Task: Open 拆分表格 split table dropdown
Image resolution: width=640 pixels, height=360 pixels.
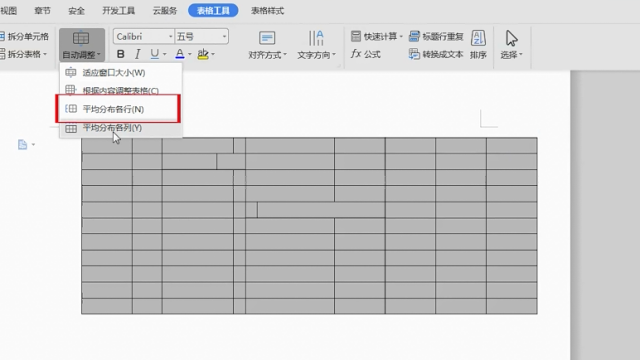Action: (x=24, y=54)
